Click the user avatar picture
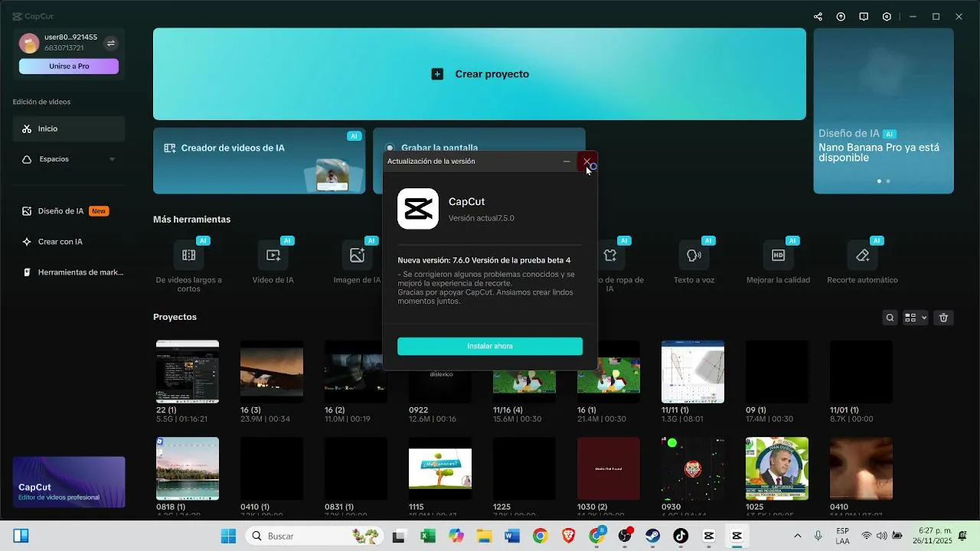The height and width of the screenshot is (551, 980). 29,43
